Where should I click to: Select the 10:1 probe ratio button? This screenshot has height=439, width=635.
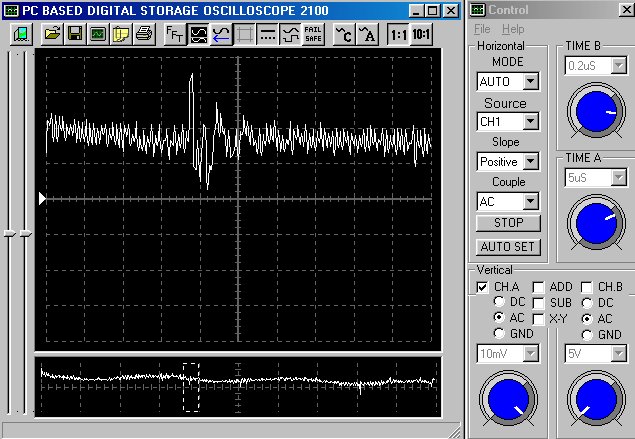pyautogui.click(x=422, y=33)
